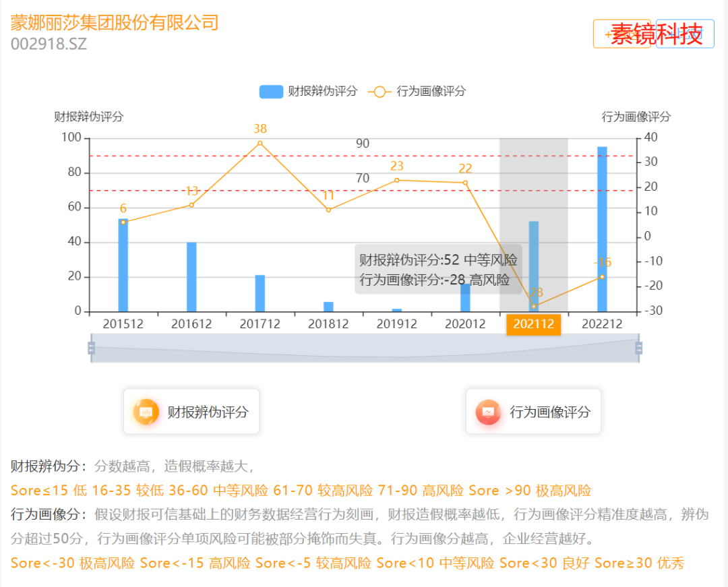Click the tooltip text 财报辩伪评分:52 中等风险
728x587 pixels.
click(x=438, y=260)
